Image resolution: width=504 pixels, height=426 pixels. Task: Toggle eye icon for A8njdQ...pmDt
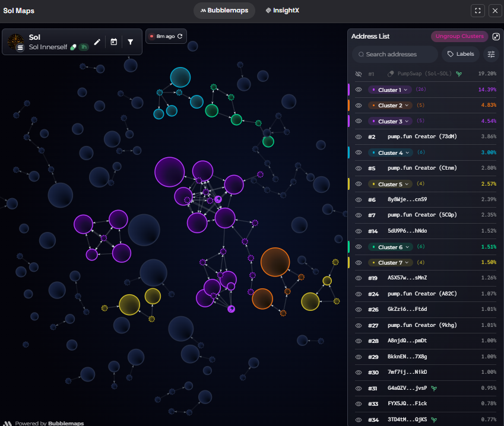359,341
